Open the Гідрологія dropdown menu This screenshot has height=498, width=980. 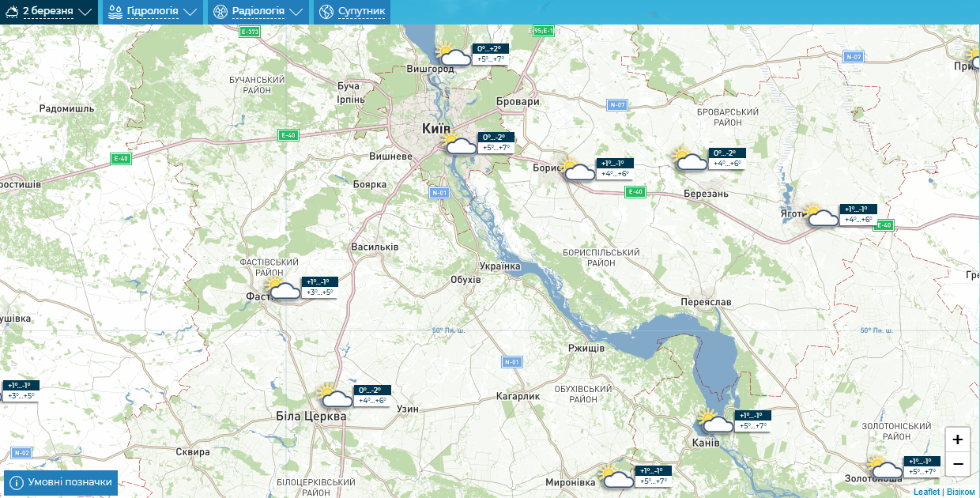[152, 12]
